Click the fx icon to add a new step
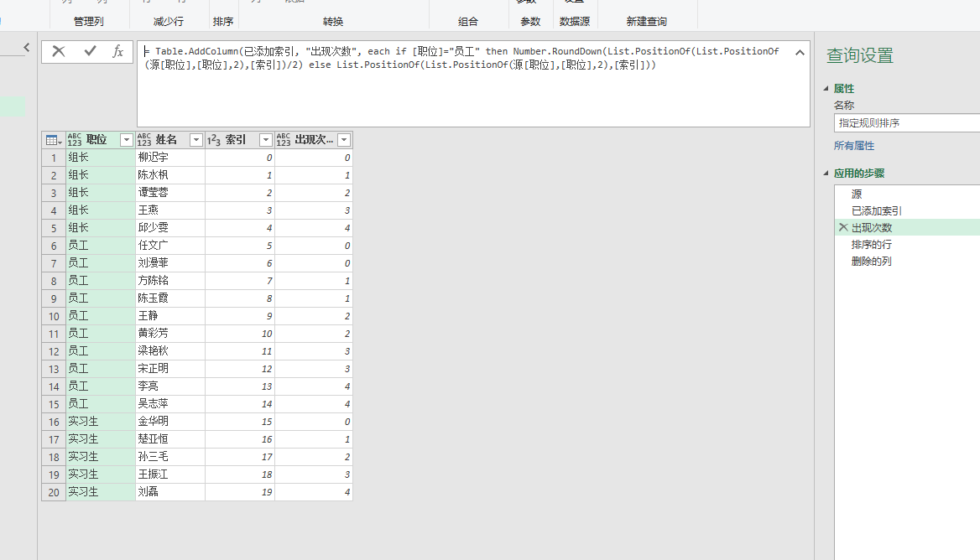Image resolution: width=980 pixels, height=560 pixels. point(117,51)
